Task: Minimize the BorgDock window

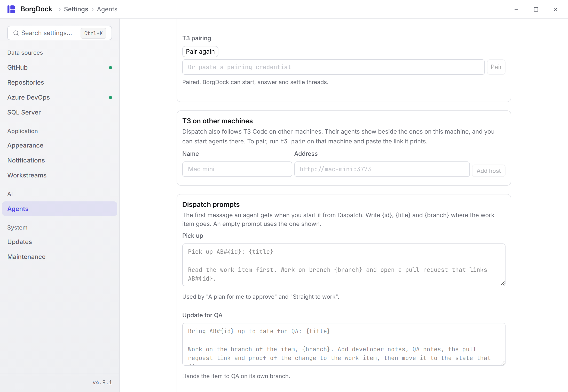Action: coord(516,9)
